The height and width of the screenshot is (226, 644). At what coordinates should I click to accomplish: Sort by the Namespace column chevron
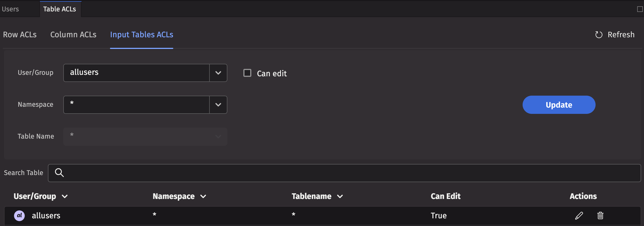(203, 196)
